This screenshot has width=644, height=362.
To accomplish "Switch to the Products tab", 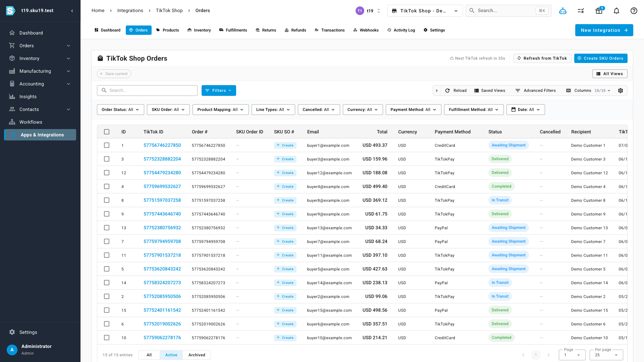I will pyautogui.click(x=168, y=30).
